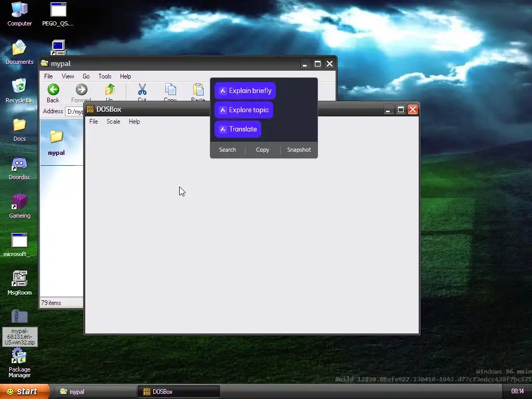Click the Up folder icon in mypal window
The height and width of the screenshot is (399, 532).
(109, 92)
